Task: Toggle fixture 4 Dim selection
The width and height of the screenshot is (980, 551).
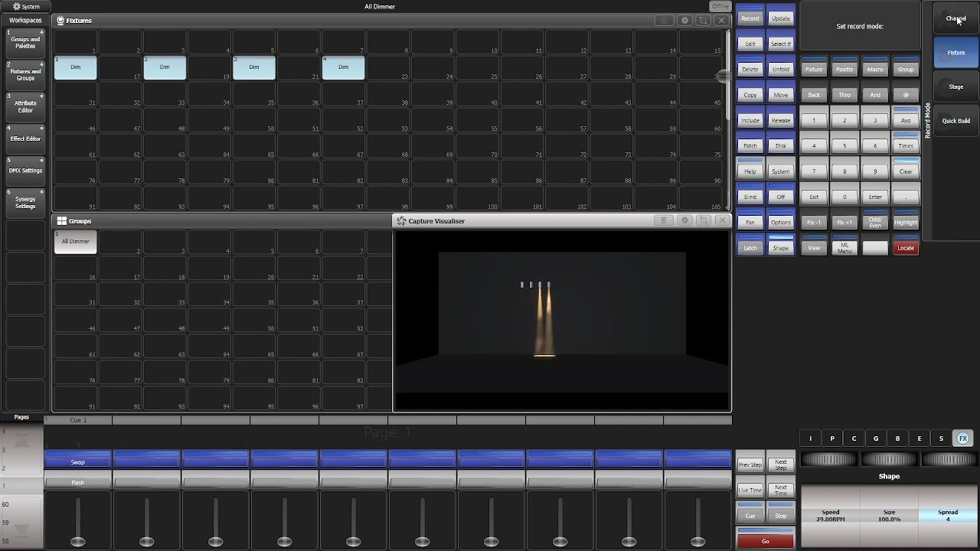Action: click(343, 67)
